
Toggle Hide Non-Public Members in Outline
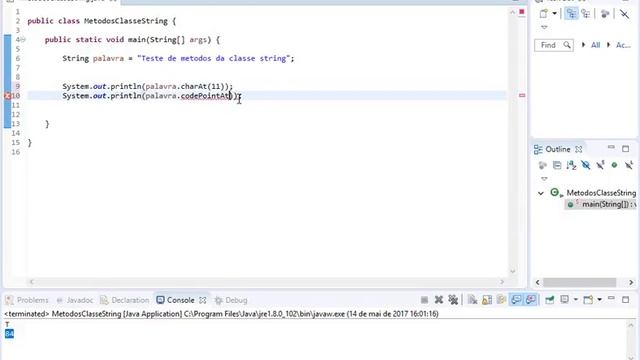click(614, 165)
